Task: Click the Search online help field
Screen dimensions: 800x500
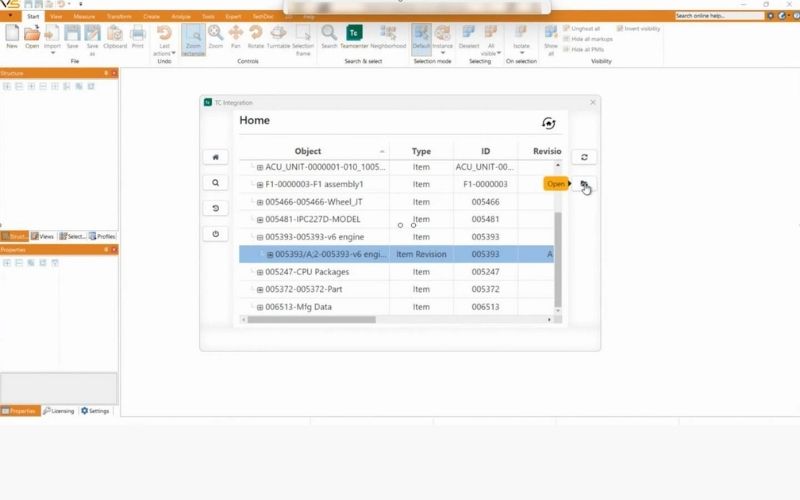Action: coord(719,16)
